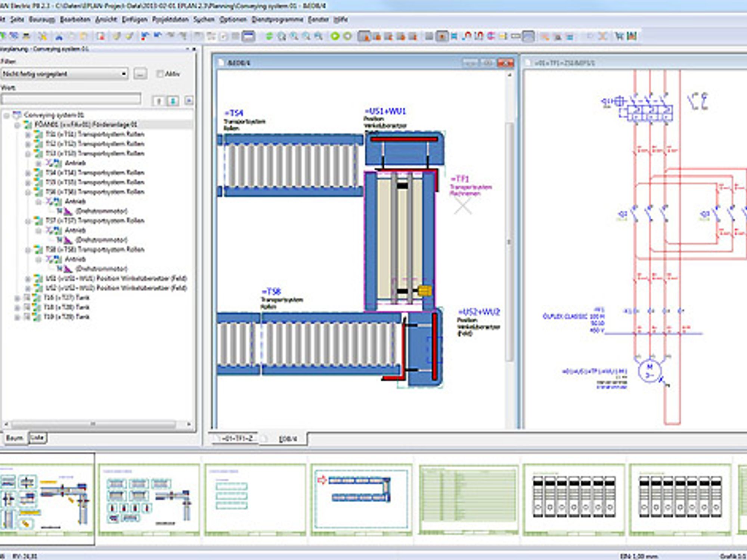Click the pink magnet toolbar icon

491,36
